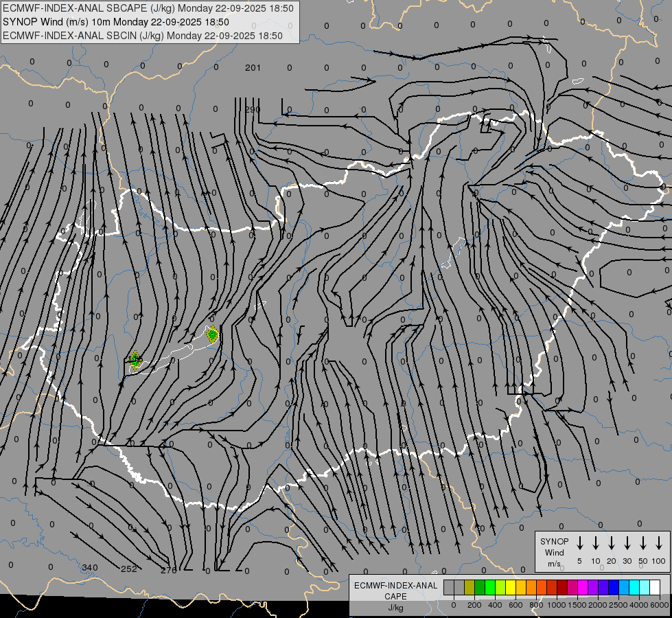Click the 2500 tick label on CAPE scale
Image resolution: width=672 pixels, height=618 pixels.
[x=618, y=605]
